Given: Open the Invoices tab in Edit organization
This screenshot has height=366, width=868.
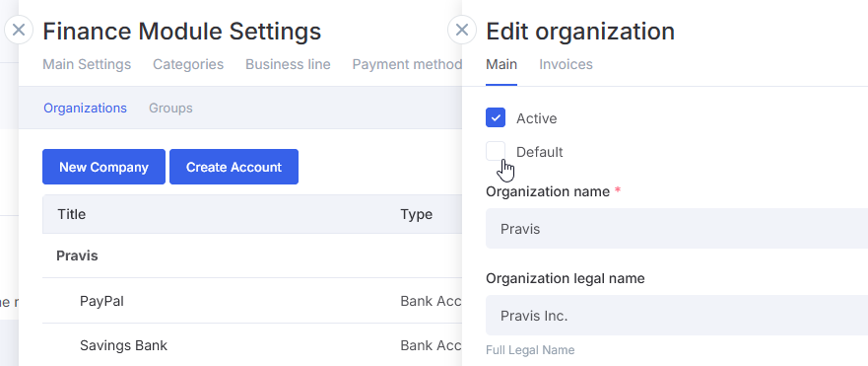Looking at the screenshot, I should [x=566, y=64].
